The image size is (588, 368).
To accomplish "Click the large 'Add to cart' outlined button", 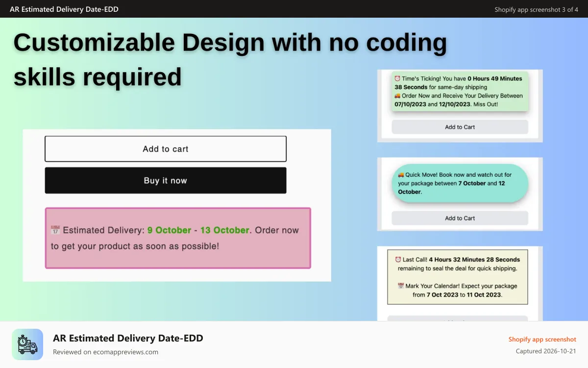I will coord(166,149).
